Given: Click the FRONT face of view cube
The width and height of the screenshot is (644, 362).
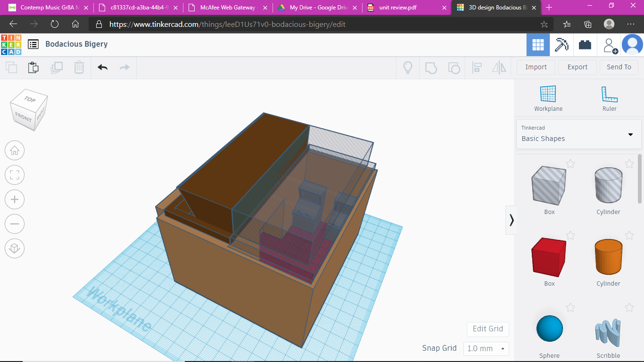Looking at the screenshot, I should tap(23, 117).
